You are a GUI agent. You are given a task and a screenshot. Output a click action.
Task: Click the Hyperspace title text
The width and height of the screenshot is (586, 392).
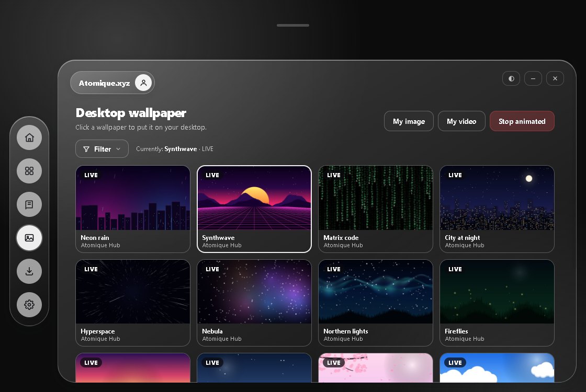(97, 331)
